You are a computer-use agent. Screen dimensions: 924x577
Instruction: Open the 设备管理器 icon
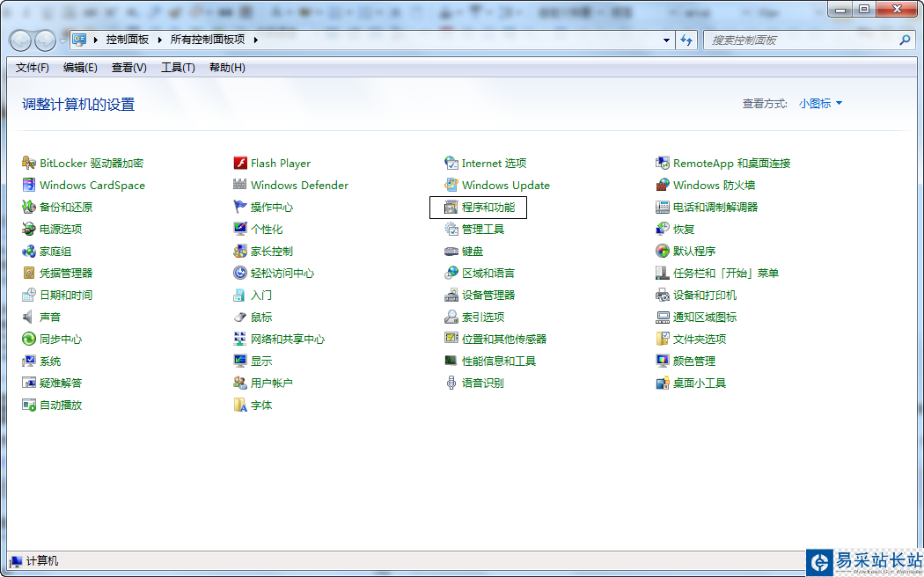[x=451, y=295]
